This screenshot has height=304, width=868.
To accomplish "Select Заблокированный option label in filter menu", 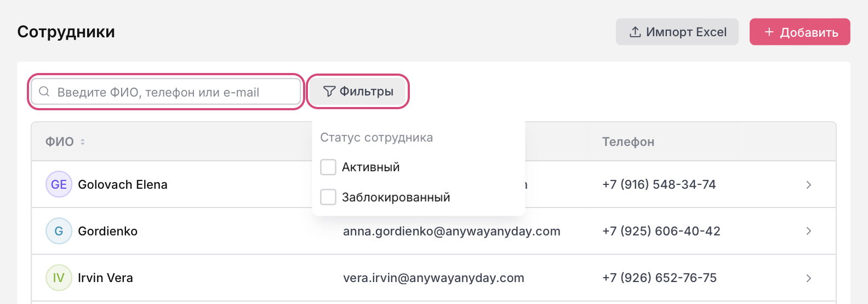I will 396,198.
